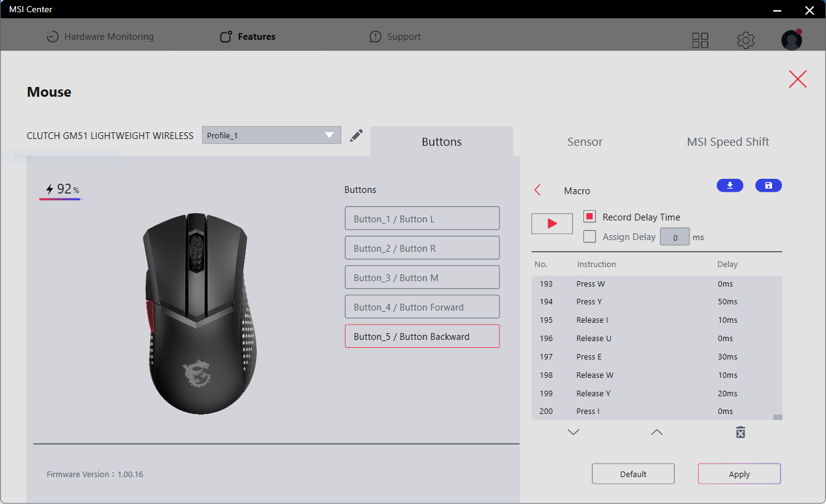
Task: Click the Instruction column header
Action: pos(596,265)
